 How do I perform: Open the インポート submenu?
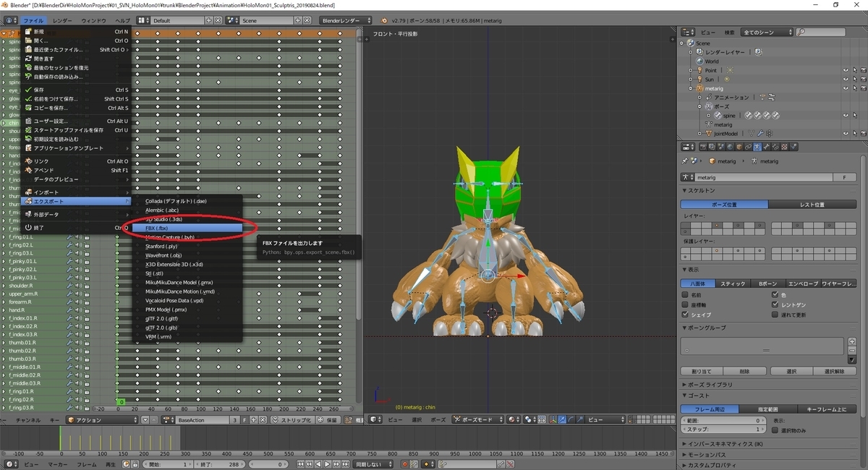[x=77, y=192]
